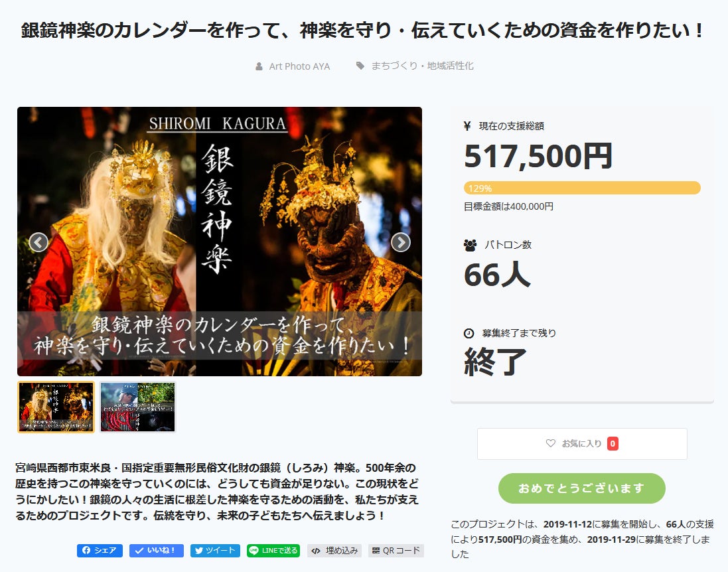The width and height of the screenshot is (728, 572).
Task: Select the first Shiromi Kagura thumbnail
Action: tap(56, 407)
